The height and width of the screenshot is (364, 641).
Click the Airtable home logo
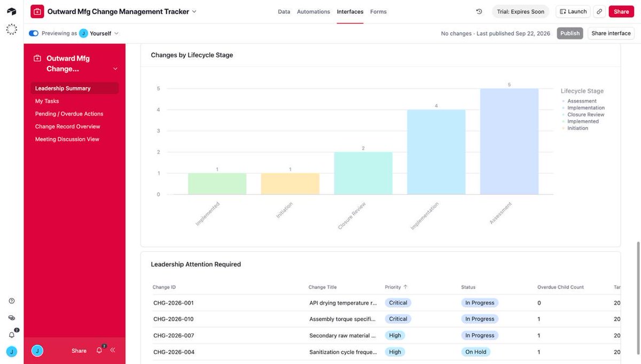[x=12, y=11]
